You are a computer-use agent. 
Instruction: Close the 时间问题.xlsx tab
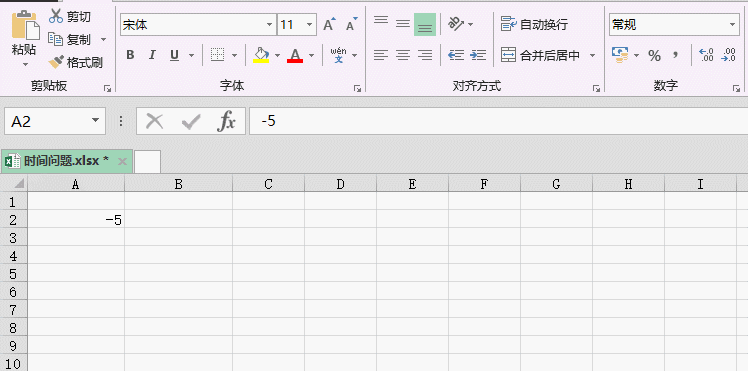[122, 162]
